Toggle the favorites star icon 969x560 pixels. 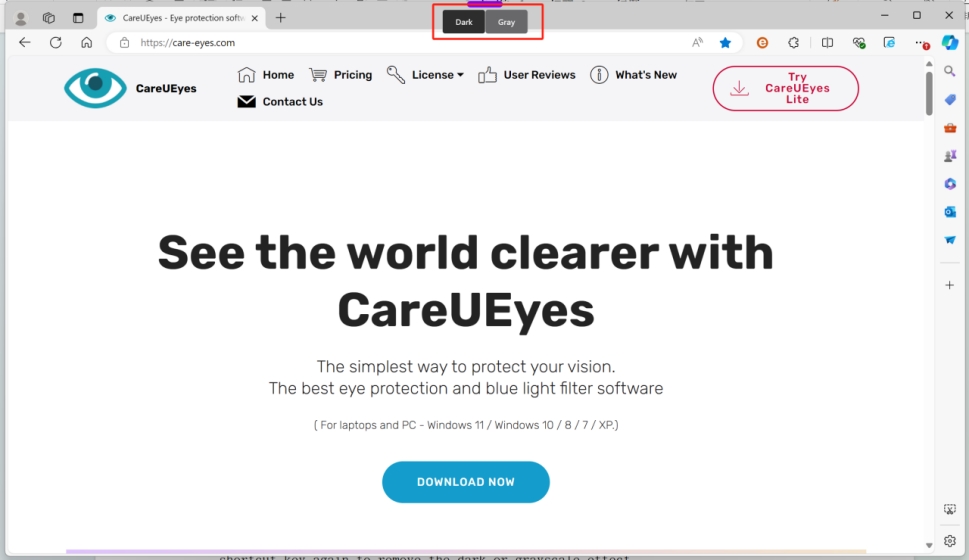pyautogui.click(x=726, y=43)
